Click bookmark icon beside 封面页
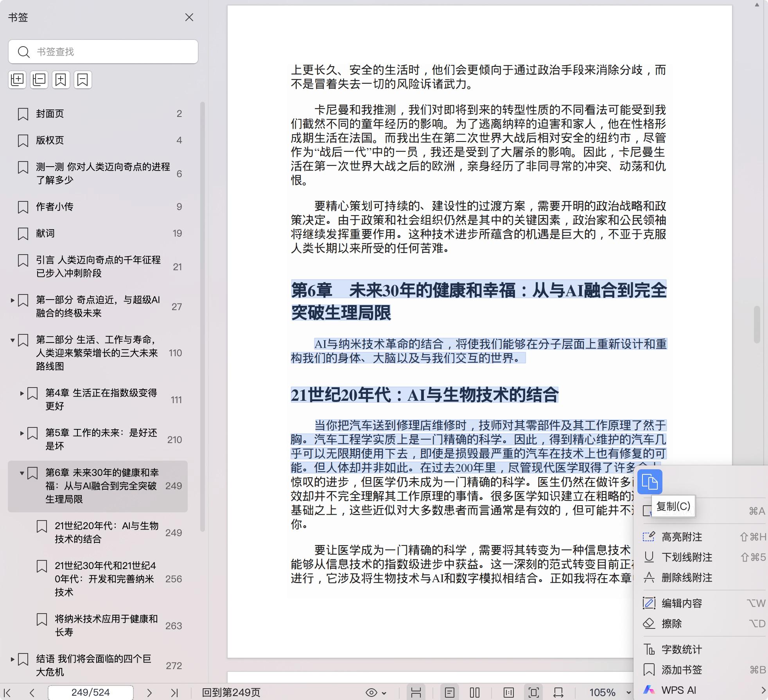This screenshot has width=768, height=700. click(x=23, y=114)
